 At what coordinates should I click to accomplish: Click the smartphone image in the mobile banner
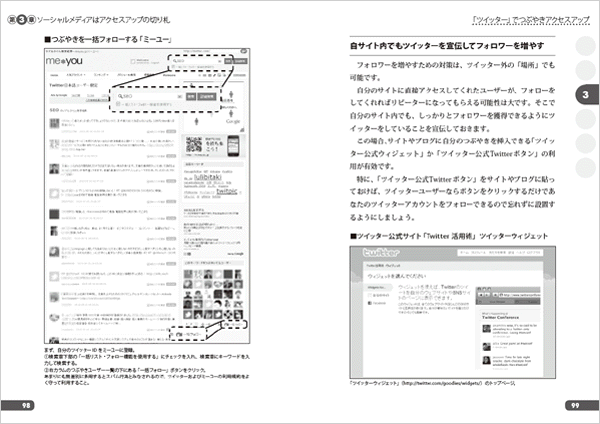233,146
